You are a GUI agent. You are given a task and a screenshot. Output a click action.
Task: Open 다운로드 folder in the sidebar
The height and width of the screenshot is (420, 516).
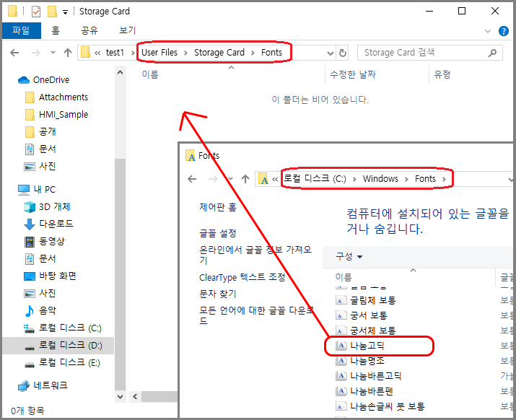click(48, 224)
